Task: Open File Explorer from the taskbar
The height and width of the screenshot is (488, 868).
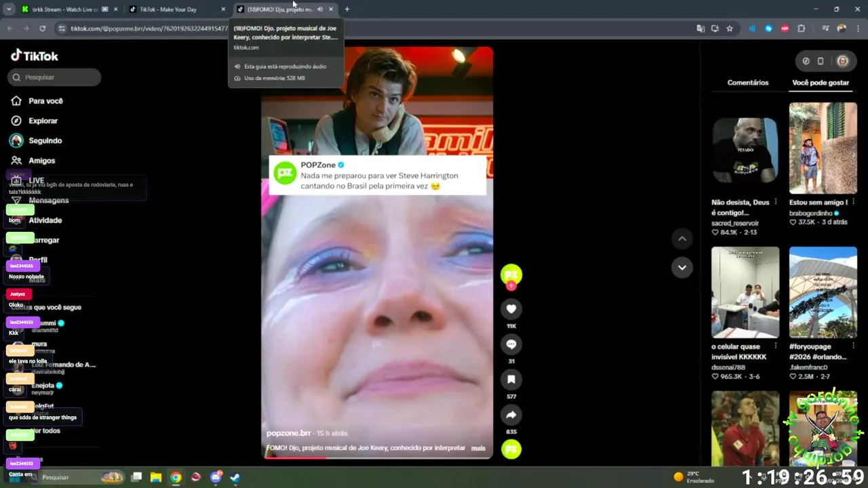Action: 155,477
